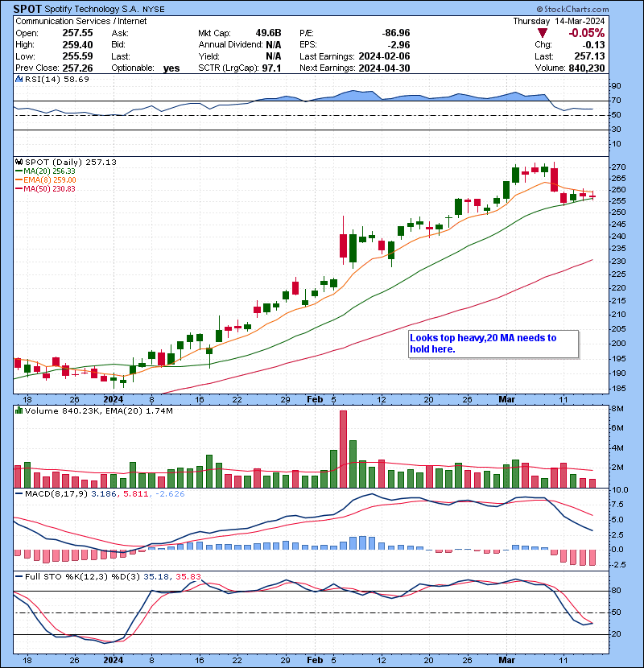Screen dimensions: 644x668
Task: Select the High value 259.40
Action: click(x=77, y=45)
